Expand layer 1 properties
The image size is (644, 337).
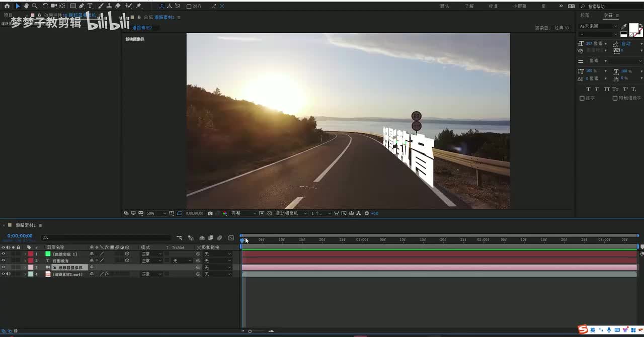25,254
